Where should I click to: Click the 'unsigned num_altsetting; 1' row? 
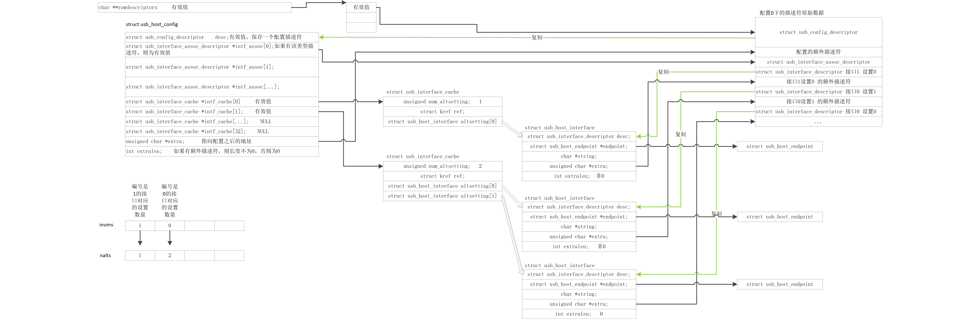tap(442, 102)
